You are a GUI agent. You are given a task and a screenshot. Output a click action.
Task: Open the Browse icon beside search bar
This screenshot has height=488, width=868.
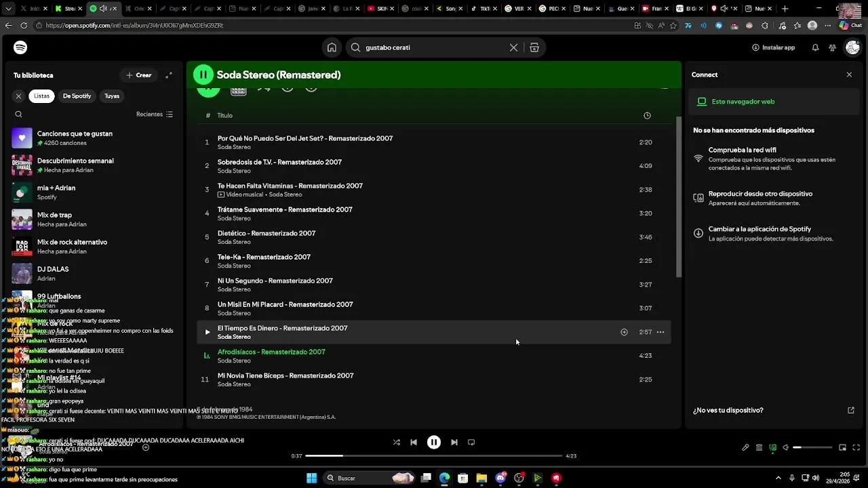pos(534,47)
